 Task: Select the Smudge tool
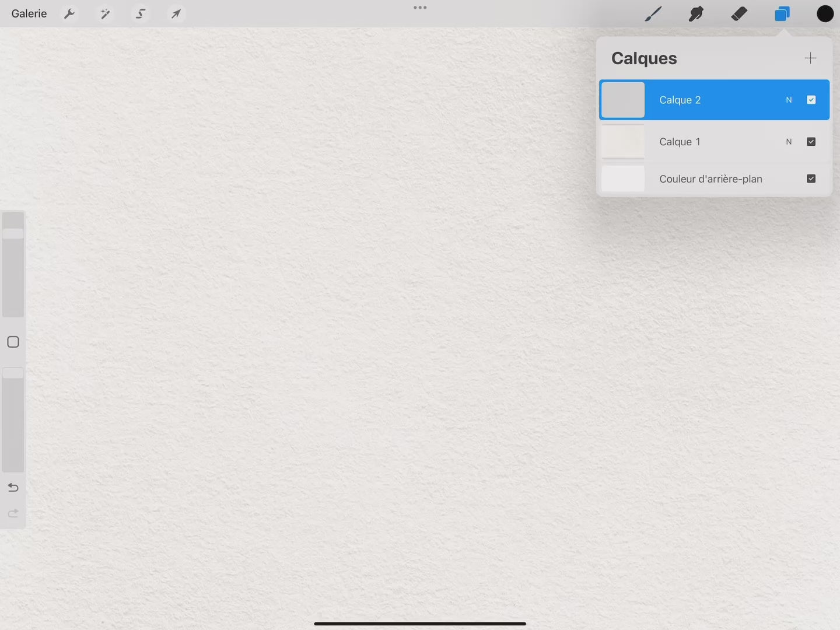click(695, 13)
